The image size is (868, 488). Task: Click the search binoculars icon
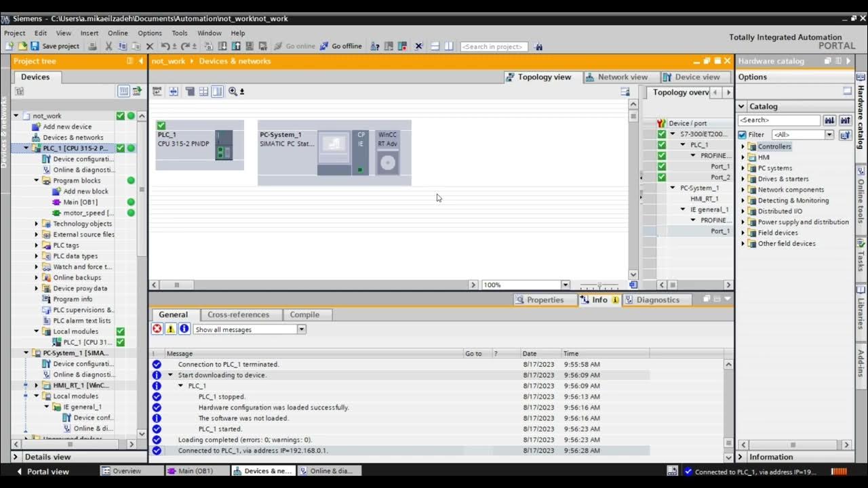pyautogui.click(x=538, y=46)
